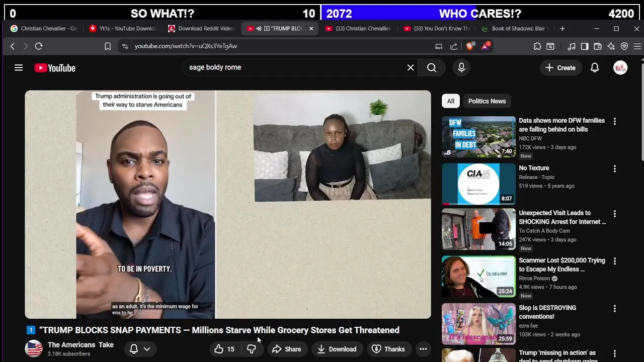The height and width of the screenshot is (362, 644).
Task: Open options for Scammer Lost $200,000 video
Action: pos(614,261)
